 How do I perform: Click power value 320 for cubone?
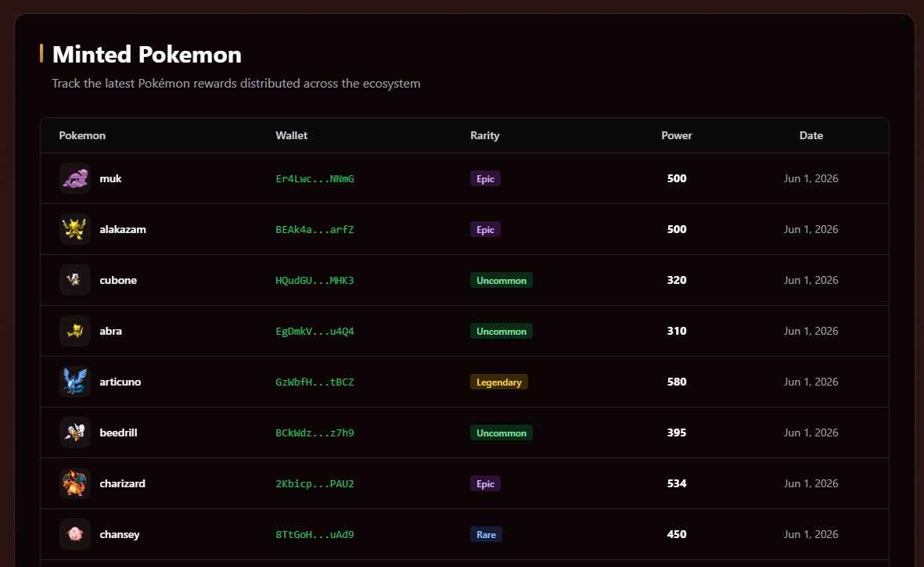677,280
